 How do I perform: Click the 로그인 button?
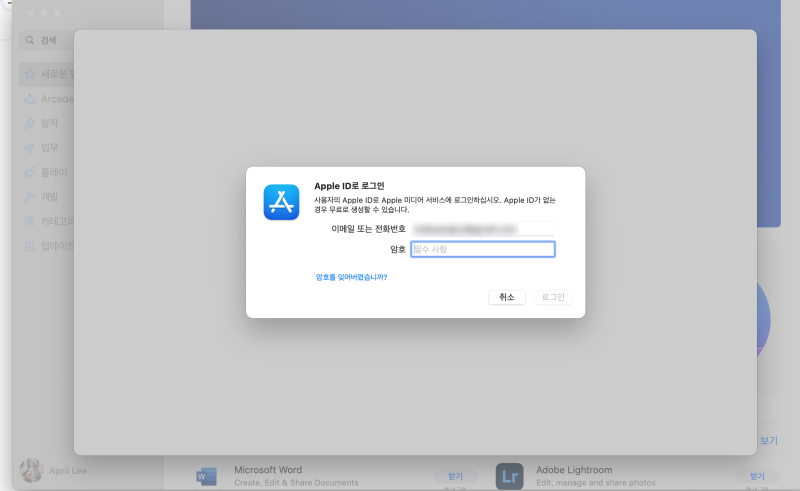click(553, 297)
